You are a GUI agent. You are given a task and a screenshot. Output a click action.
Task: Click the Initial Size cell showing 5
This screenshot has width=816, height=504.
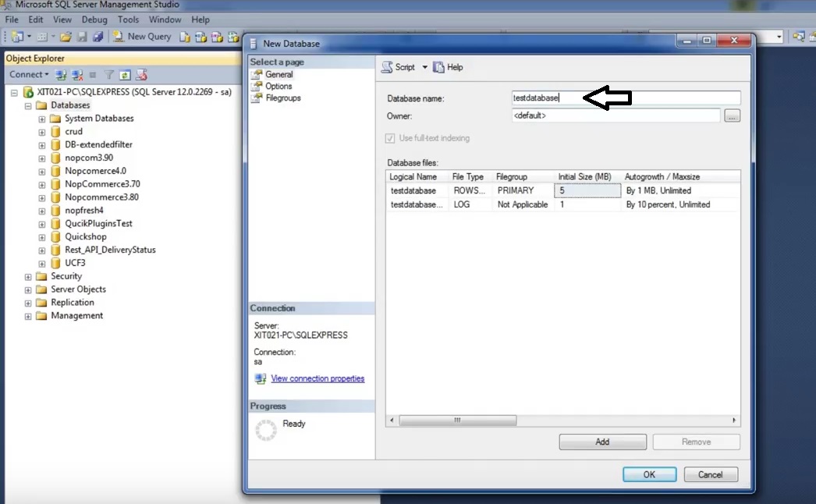[x=587, y=190]
